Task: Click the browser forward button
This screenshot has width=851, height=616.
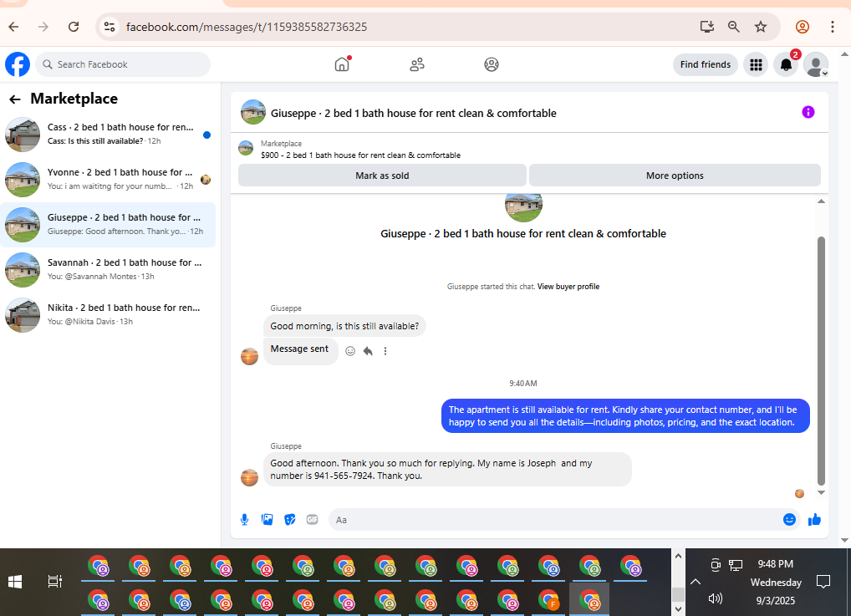Action: 43,27
